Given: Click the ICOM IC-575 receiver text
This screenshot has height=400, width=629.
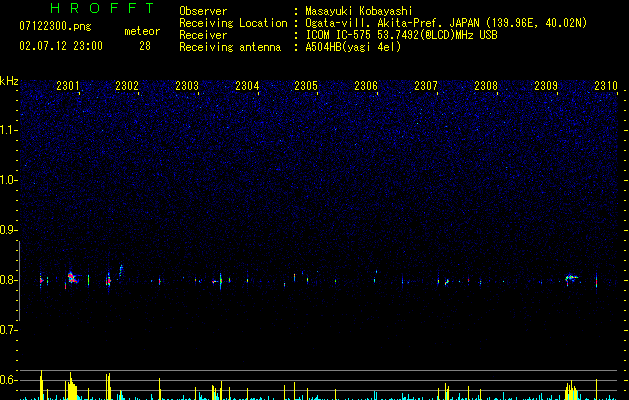Looking at the screenshot, I should [402, 35].
